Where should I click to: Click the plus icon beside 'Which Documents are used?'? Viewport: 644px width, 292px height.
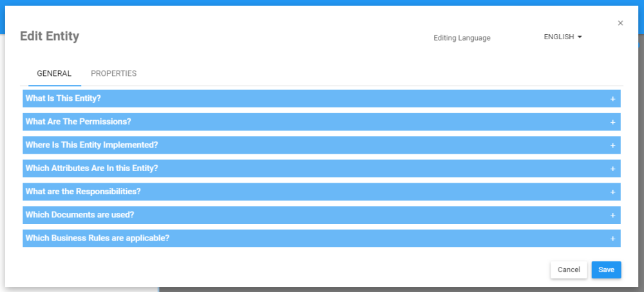click(612, 215)
